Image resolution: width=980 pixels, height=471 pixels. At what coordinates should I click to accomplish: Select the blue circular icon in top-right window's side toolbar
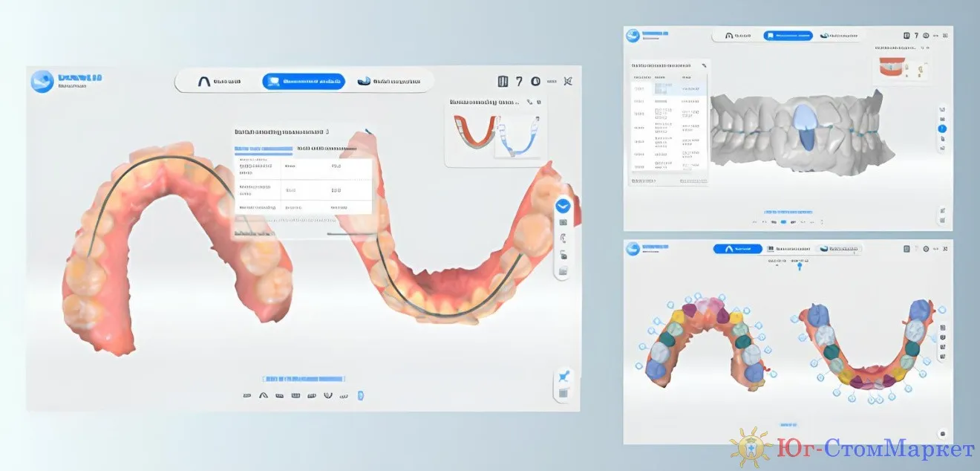pyautogui.click(x=942, y=129)
